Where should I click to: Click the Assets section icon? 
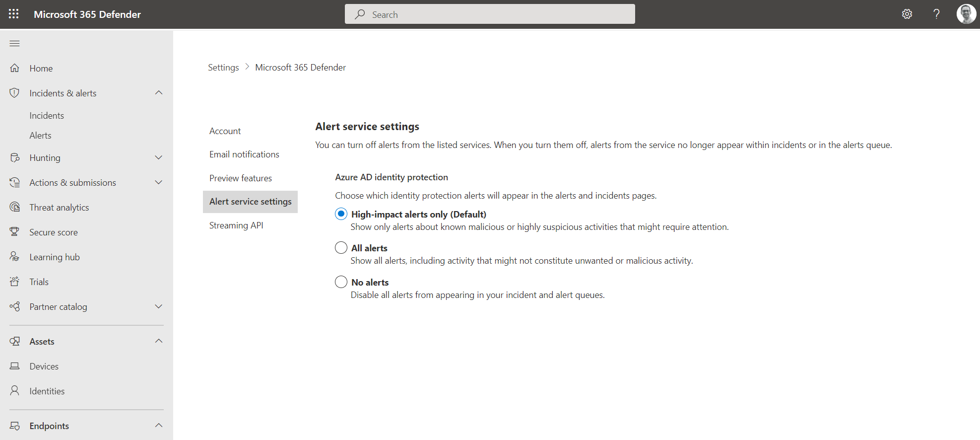[15, 341]
